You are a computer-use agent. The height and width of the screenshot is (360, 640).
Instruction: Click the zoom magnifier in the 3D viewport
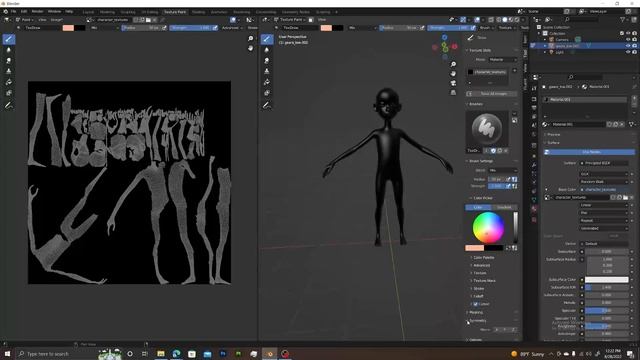click(453, 64)
